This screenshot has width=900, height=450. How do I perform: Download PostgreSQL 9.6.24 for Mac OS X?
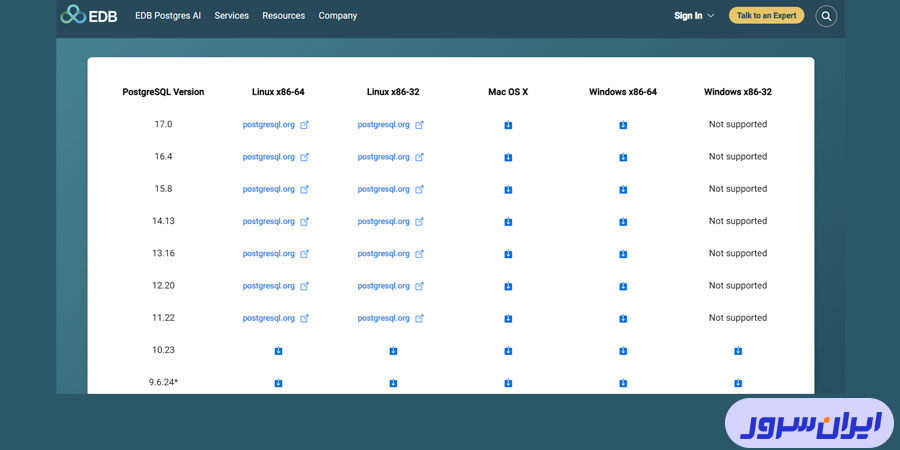click(508, 383)
